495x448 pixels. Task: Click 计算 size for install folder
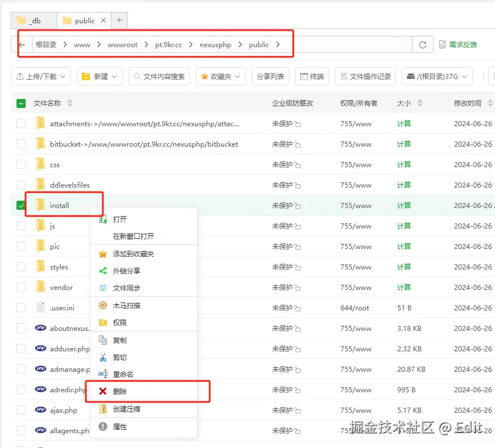[x=404, y=206]
